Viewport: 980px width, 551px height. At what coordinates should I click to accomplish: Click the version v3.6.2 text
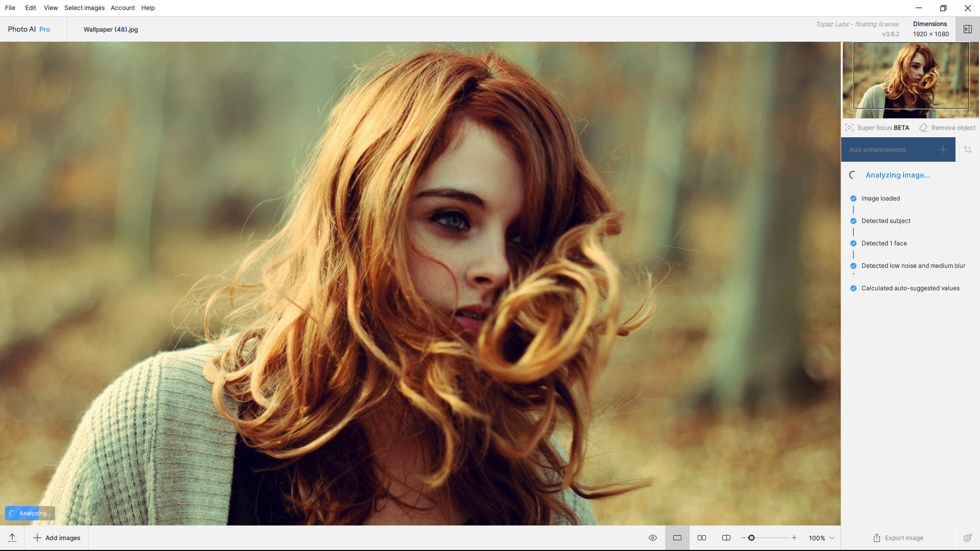(890, 34)
